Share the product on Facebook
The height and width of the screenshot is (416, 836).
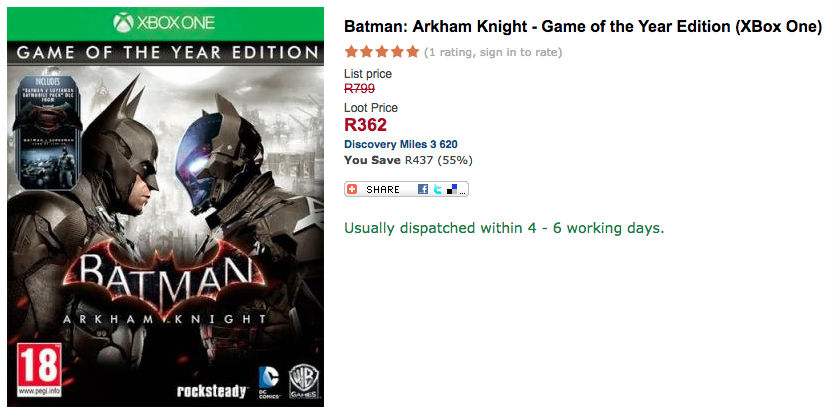423,189
